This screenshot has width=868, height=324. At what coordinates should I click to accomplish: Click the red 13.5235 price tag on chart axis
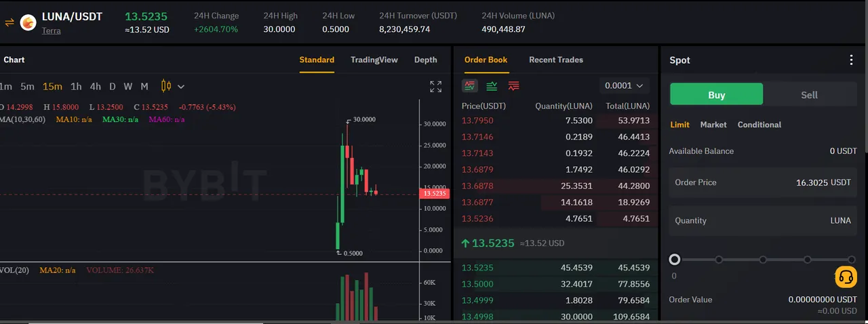click(x=435, y=194)
